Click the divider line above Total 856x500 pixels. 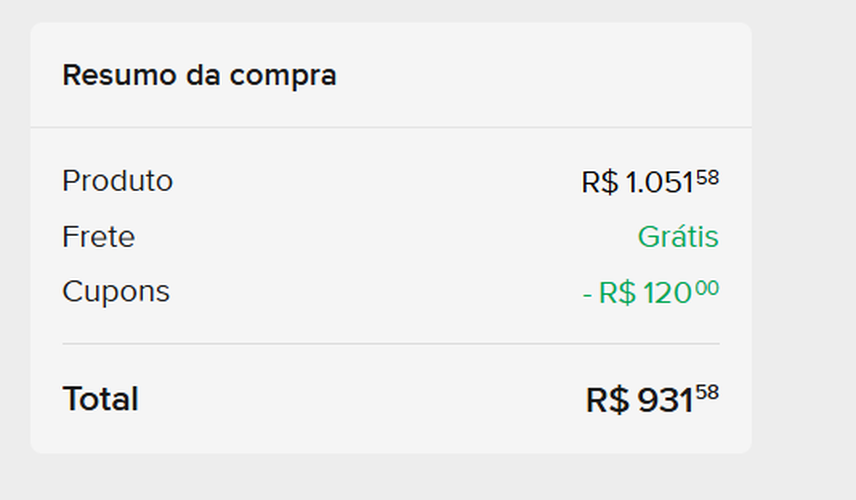390,344
